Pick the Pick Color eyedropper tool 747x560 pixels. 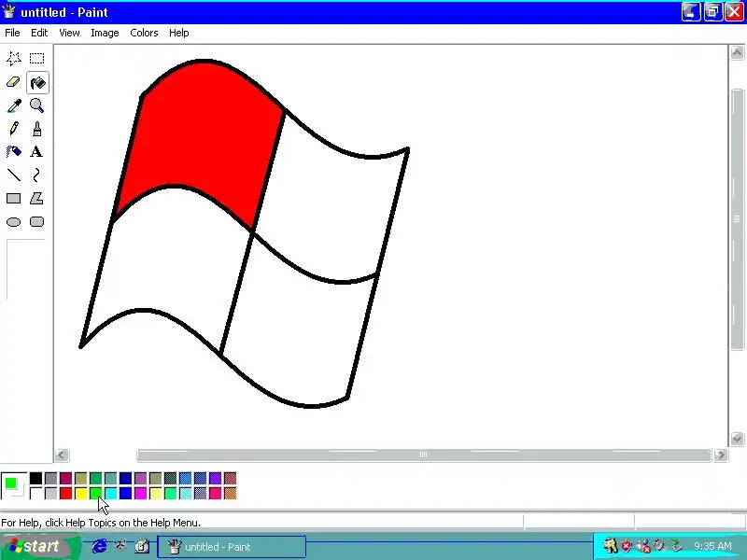coord(13,105)
